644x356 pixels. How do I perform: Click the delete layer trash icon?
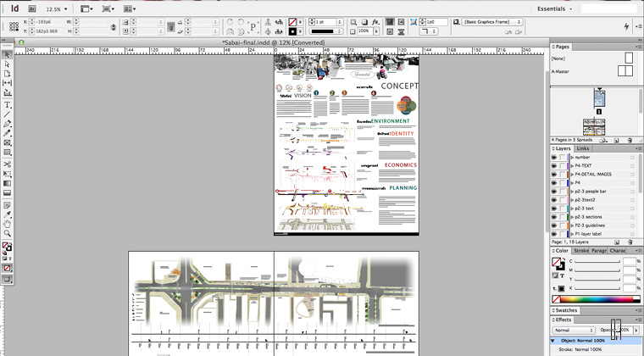click(630, 242)
